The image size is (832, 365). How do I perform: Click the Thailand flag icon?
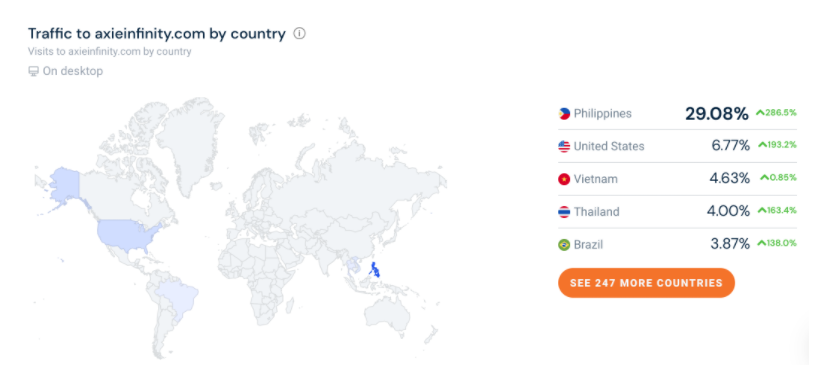[564, 212]
